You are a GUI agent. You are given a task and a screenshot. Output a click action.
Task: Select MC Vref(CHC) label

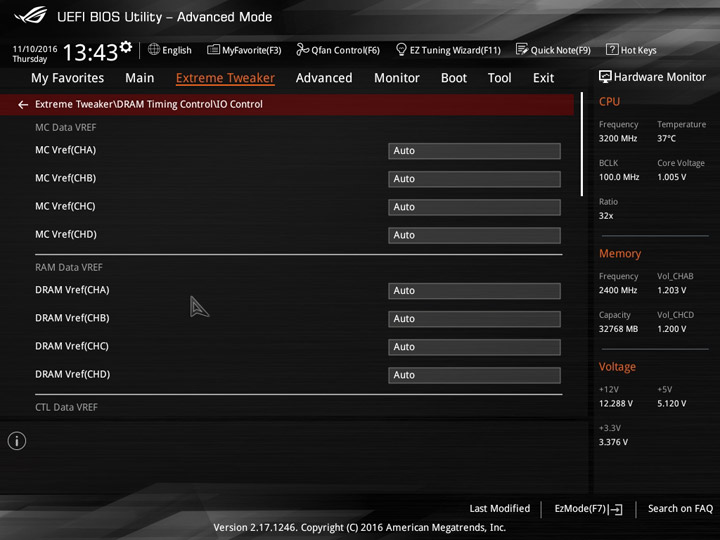[x=65, y=206]
